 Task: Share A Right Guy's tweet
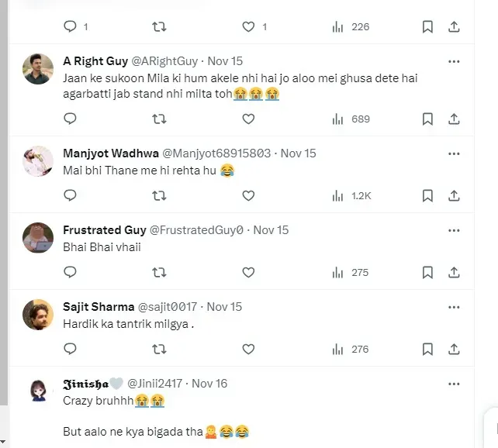[455, 119]
